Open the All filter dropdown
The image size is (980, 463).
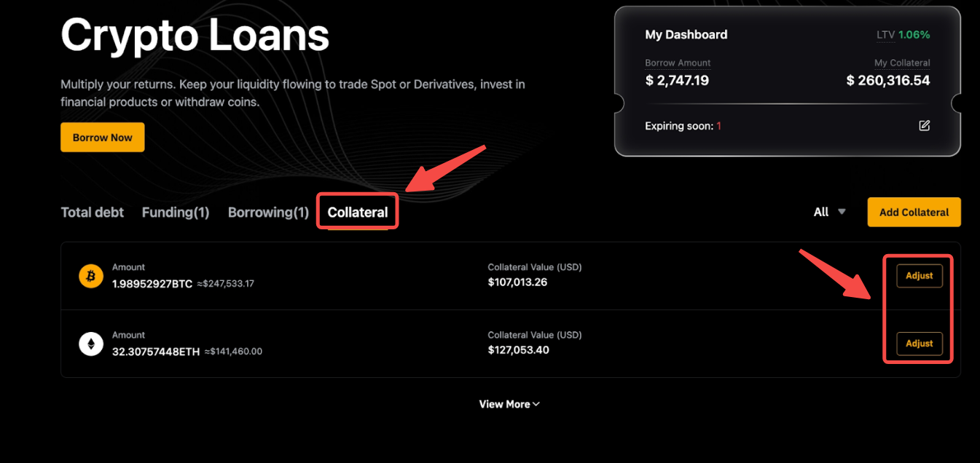[x=830, y=212]
